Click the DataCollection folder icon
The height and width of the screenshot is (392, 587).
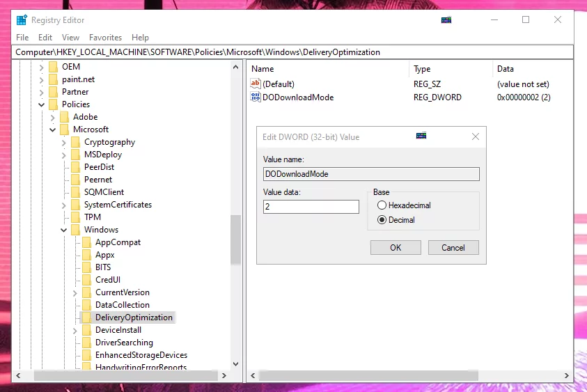click(x=87, y=305)
